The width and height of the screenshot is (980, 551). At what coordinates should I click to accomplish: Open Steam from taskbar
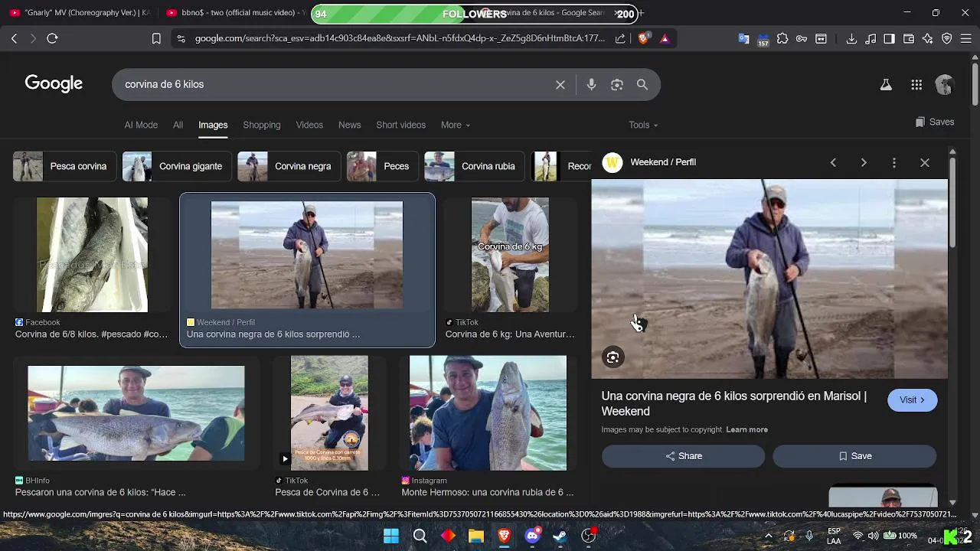pos(560,536)
